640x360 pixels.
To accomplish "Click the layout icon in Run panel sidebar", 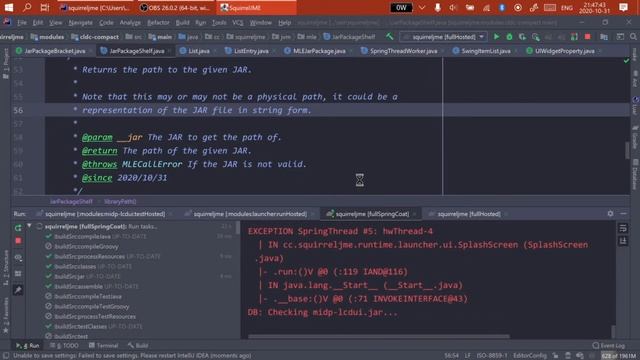I will 18,273.
